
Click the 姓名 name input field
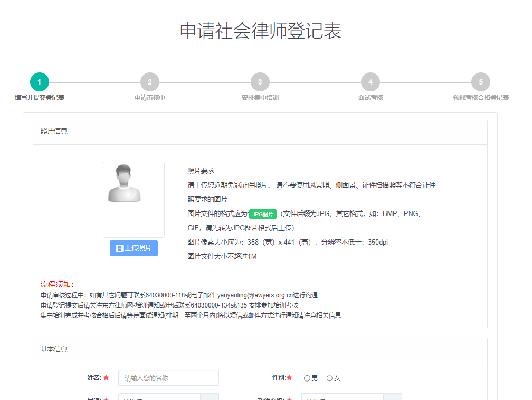coord(168,378)
